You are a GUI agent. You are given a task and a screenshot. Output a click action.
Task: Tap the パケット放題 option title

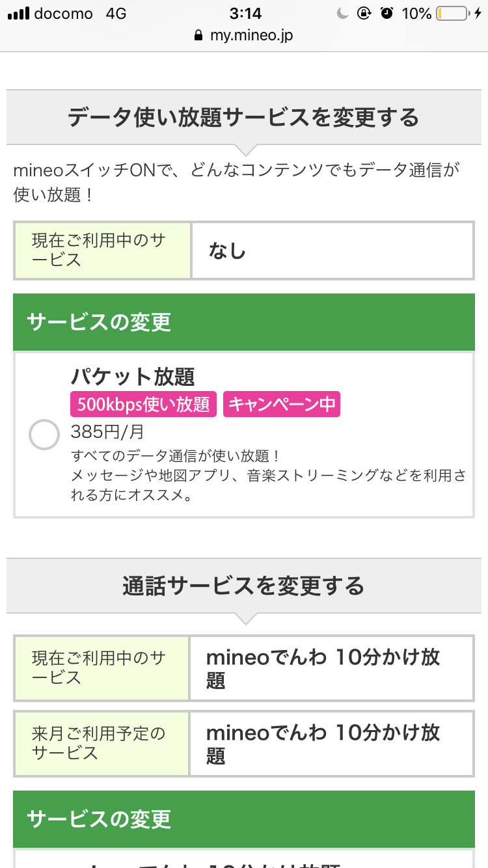click(x=133, y=377)
